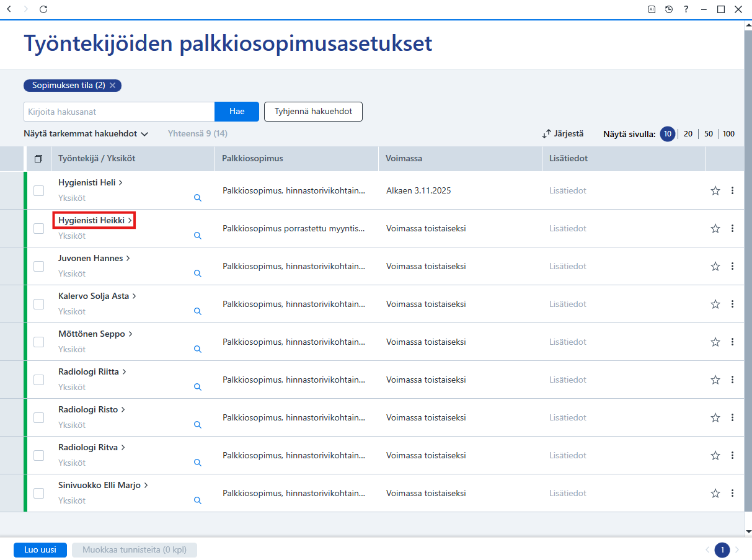Image resolution: width=752 pixels, height=560 pixels.
Task: Open Radiologi Risto employee details
Action: 92,409
